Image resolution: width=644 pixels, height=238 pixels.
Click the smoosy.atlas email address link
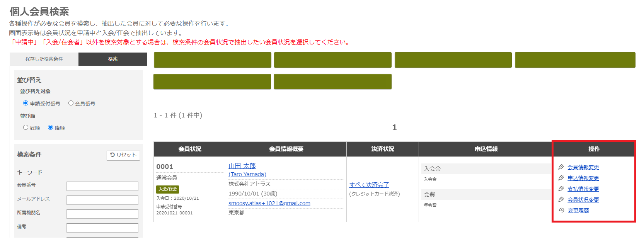(269, 203)
